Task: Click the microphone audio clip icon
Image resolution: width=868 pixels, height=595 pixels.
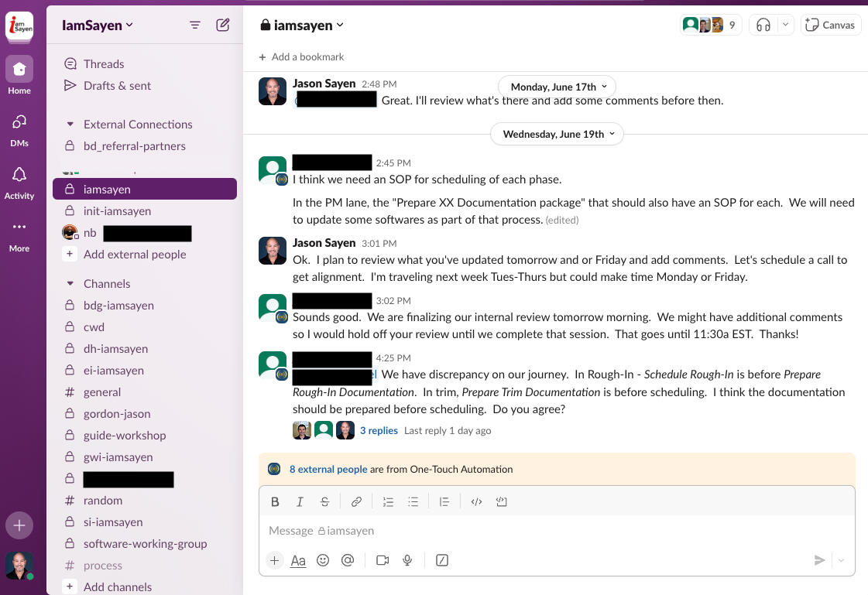Action: (407, 560)
